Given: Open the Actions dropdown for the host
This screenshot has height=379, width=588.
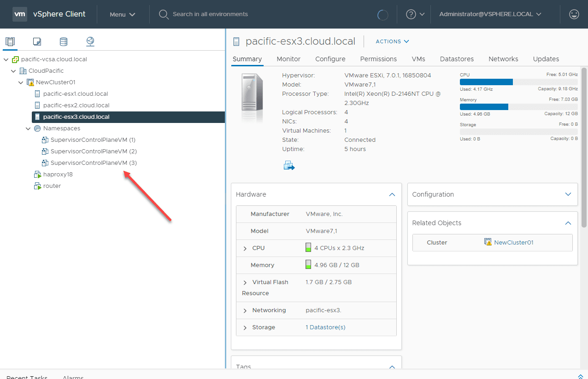Looking at the screenshot, I should pyautogui.click(x=392, y=41).
